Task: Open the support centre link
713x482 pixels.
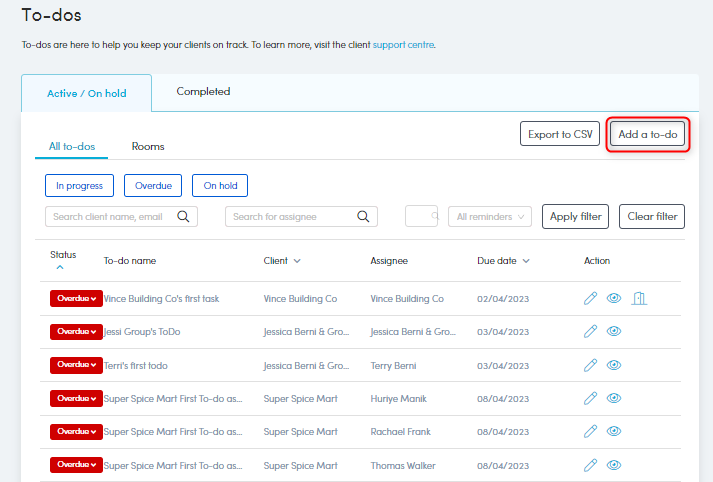Action: click(403, 45)
